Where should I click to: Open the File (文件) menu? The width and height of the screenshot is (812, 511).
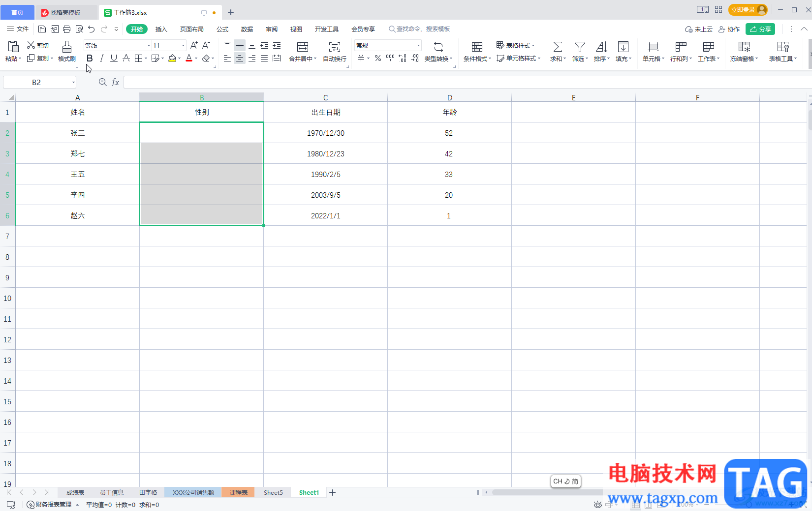[x=18, y=29]
